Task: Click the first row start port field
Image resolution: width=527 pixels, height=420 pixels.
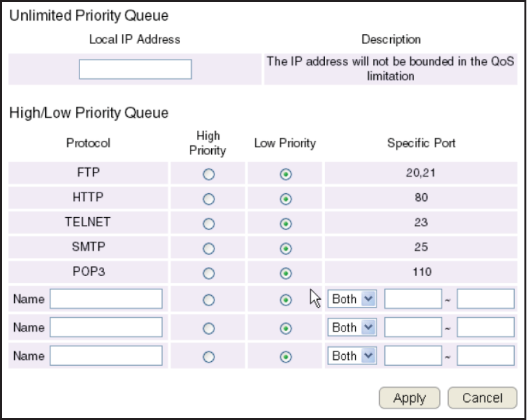Action: pyautogui.click(x=413, y=299)
